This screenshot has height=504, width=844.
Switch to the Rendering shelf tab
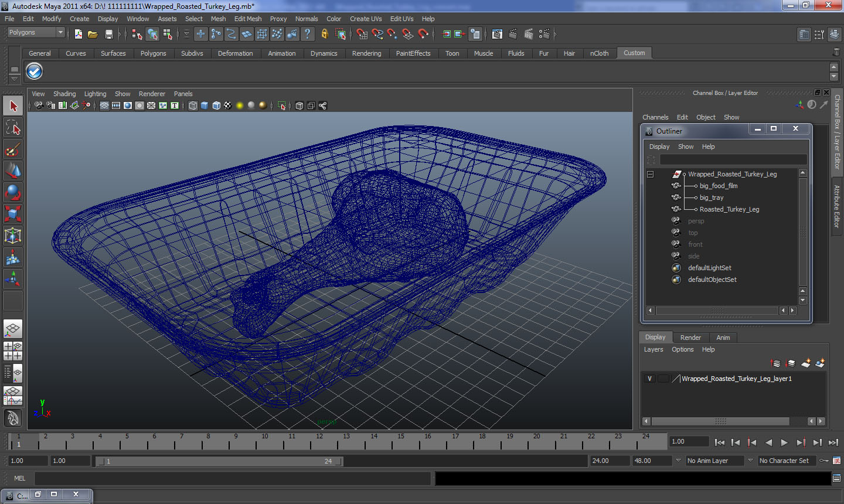tap(366, 53)
